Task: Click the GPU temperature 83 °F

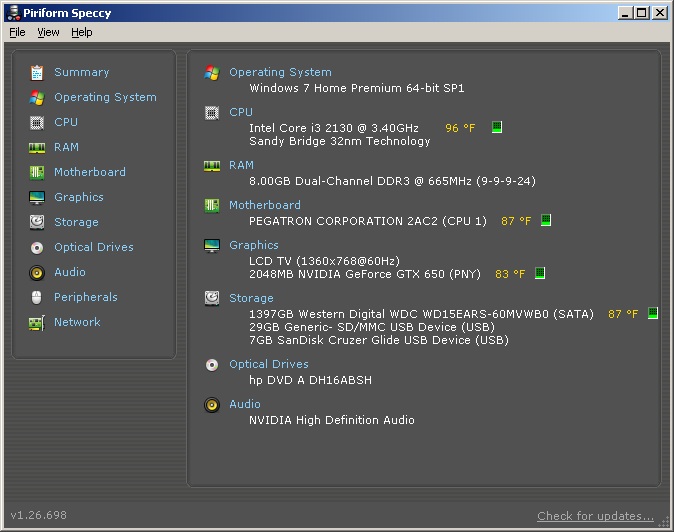Action: coord(510,274)
